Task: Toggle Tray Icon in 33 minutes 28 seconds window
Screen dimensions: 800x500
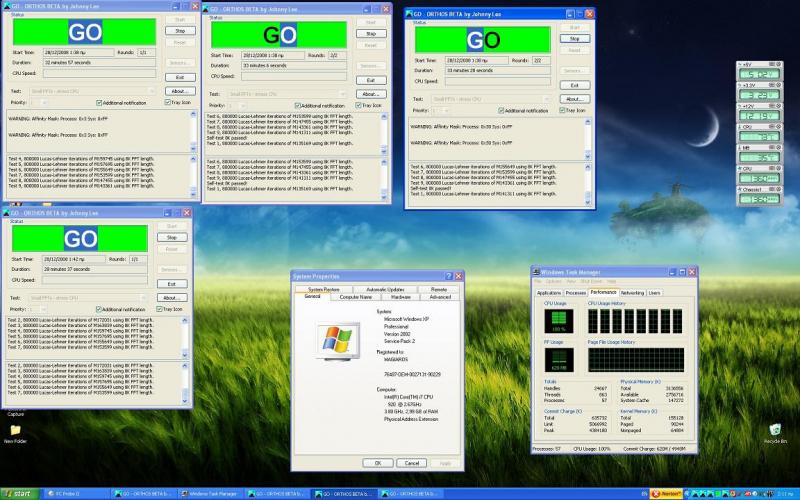Action: point(563,110)
